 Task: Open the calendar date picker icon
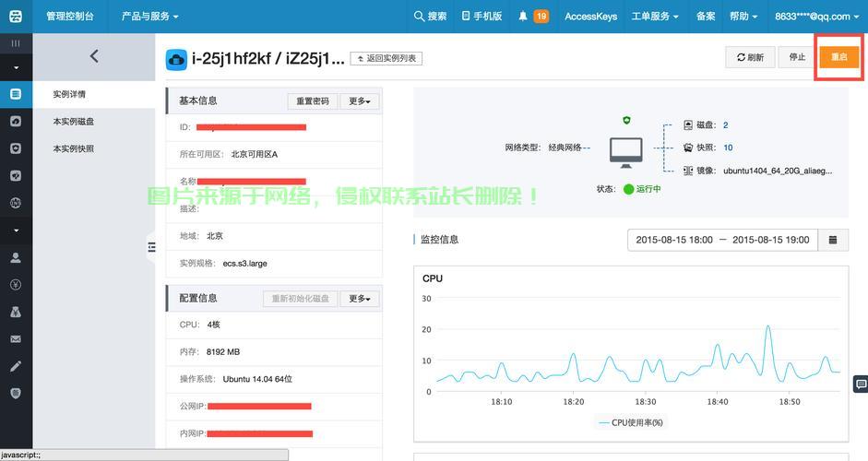833,240
